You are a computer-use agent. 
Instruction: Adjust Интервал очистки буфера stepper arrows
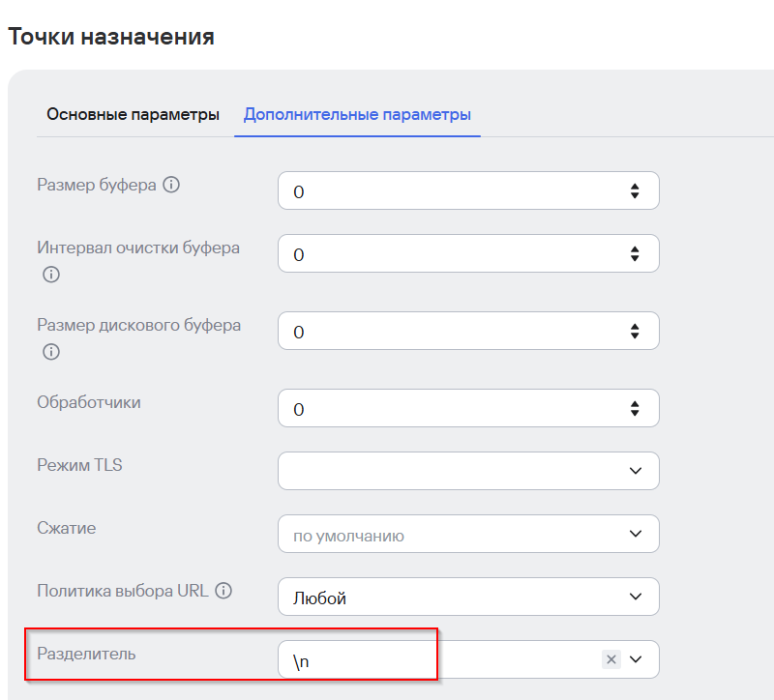pos(635,253)
